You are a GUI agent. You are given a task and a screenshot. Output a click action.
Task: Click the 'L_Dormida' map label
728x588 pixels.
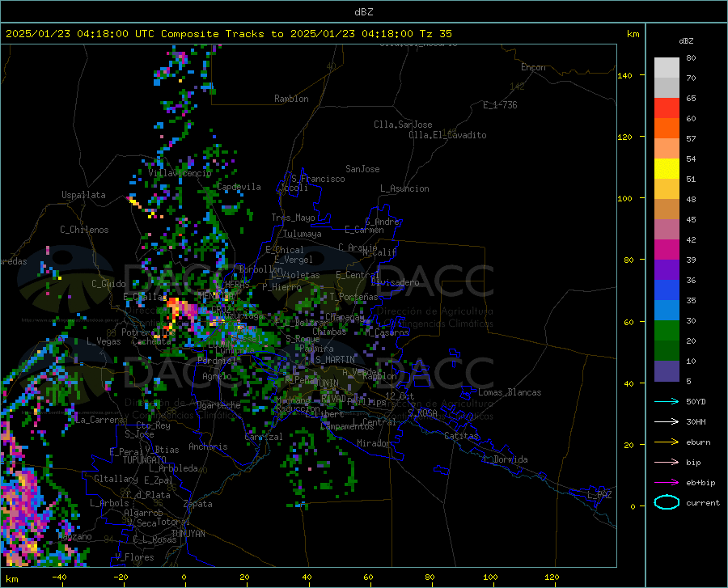coord(506,459)
